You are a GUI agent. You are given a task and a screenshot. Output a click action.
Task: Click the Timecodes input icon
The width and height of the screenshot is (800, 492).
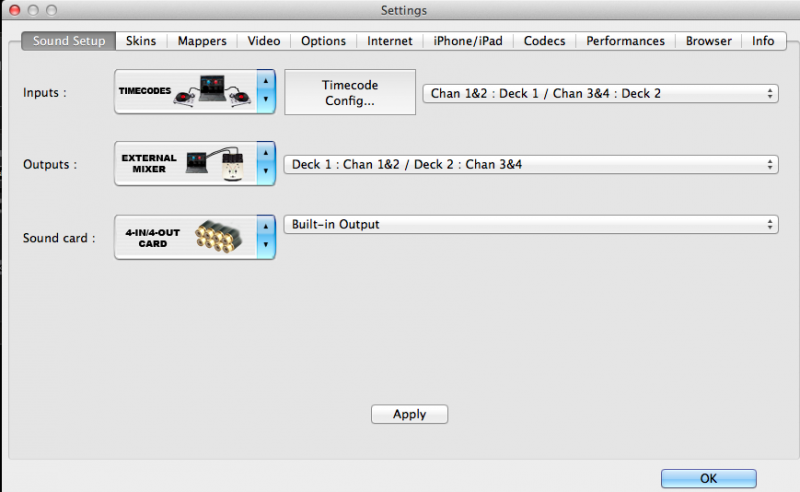pos(186,92)
